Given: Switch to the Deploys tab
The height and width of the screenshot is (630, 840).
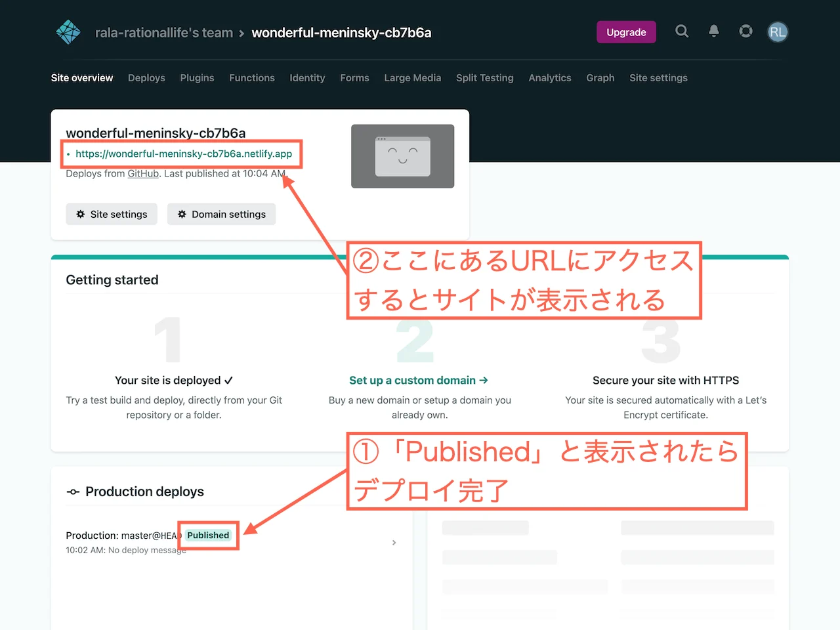Looking at the screenshot, I should (146, 78).
